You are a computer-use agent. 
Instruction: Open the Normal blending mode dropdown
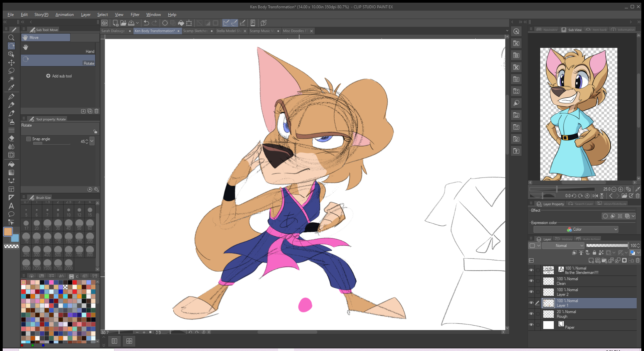click(563, 246)
